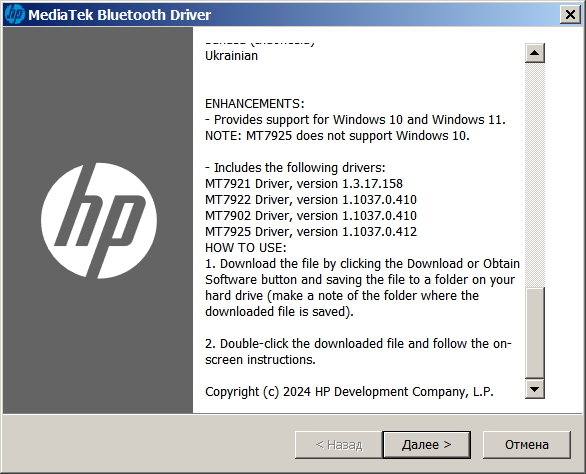This screenshot has height=474, width=586.
Task: Click the HP icon in the title bar
Action: [x=15, y=15]
